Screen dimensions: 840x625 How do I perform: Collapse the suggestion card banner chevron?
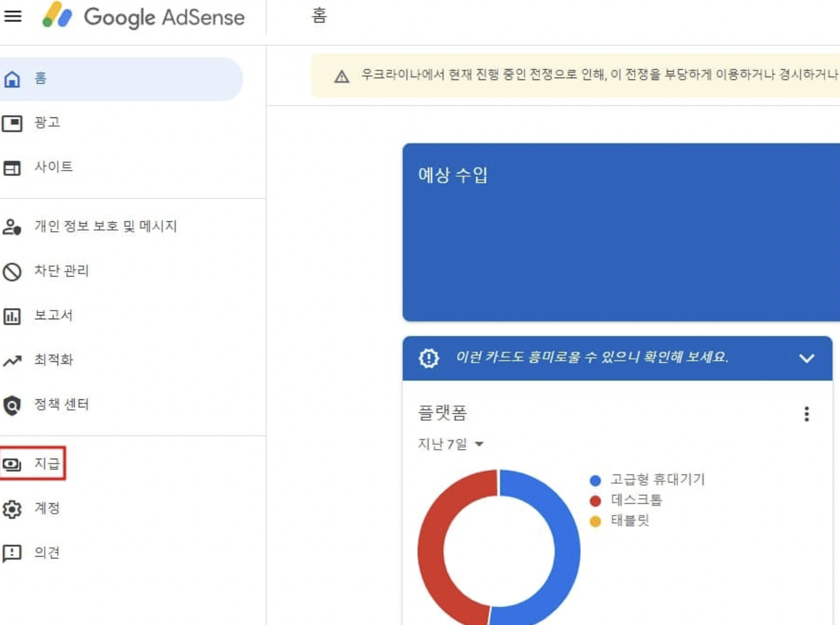point(806,358)
